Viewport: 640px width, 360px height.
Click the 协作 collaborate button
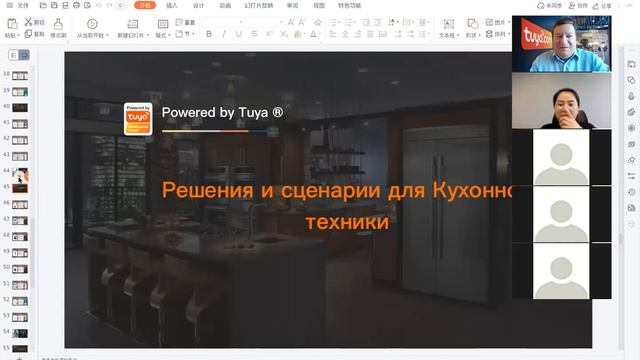point(578,6)
